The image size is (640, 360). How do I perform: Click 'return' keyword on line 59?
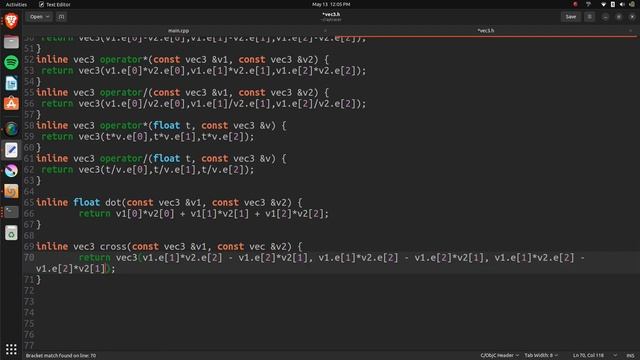point(57,137)
